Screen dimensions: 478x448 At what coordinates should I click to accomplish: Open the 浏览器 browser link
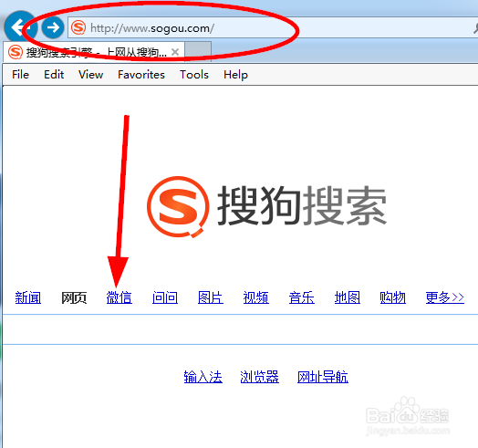[x=259, y=377]
